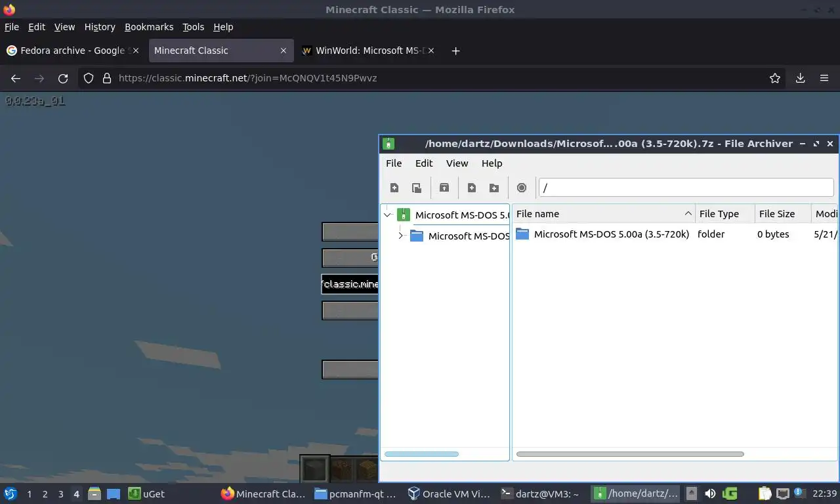Click the path field showing "/"
The height and width of the screenshot is (504, 840).
(x=686, y=188)
